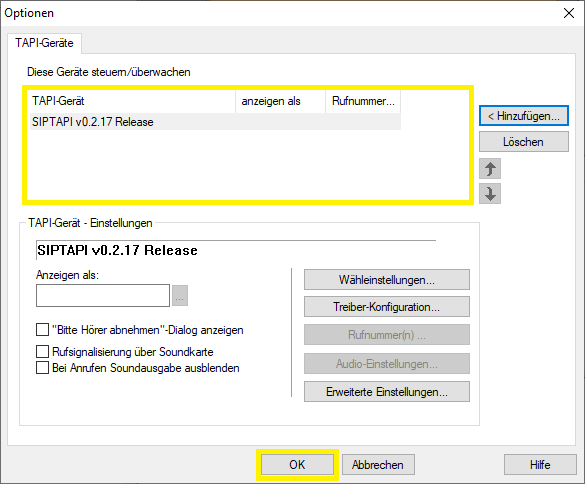Open Wähleinstellungen dialog

point(387,280)
